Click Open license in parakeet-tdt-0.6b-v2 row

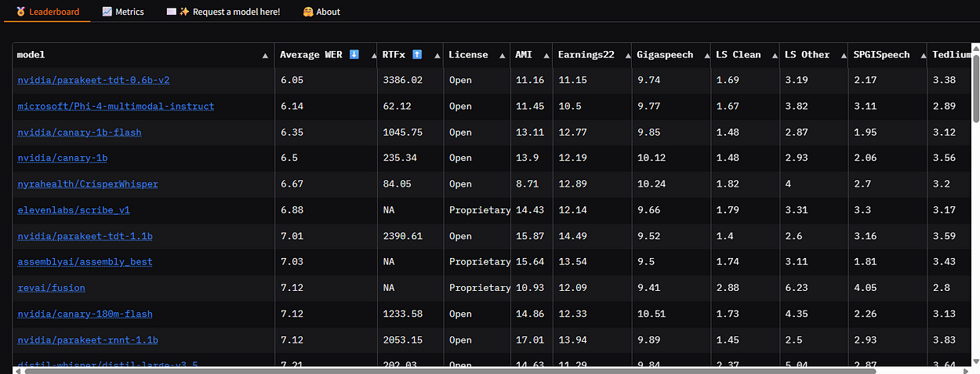[460, 80]
